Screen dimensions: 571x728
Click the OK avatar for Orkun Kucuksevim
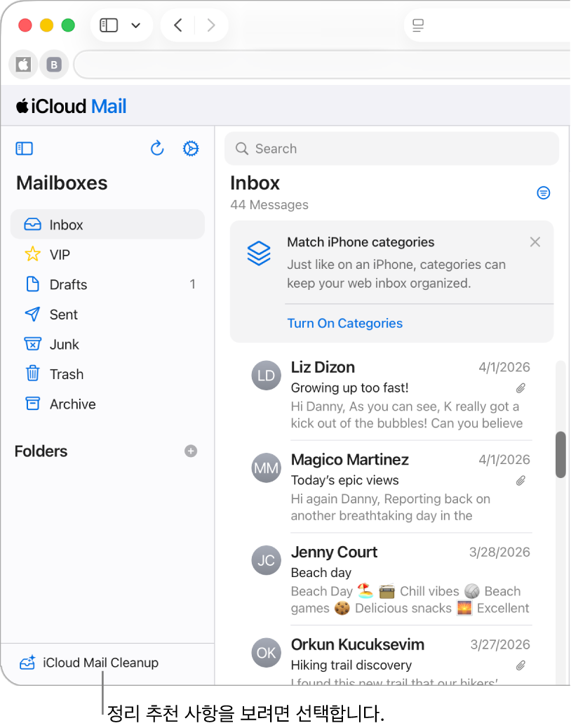click(267, 652)
